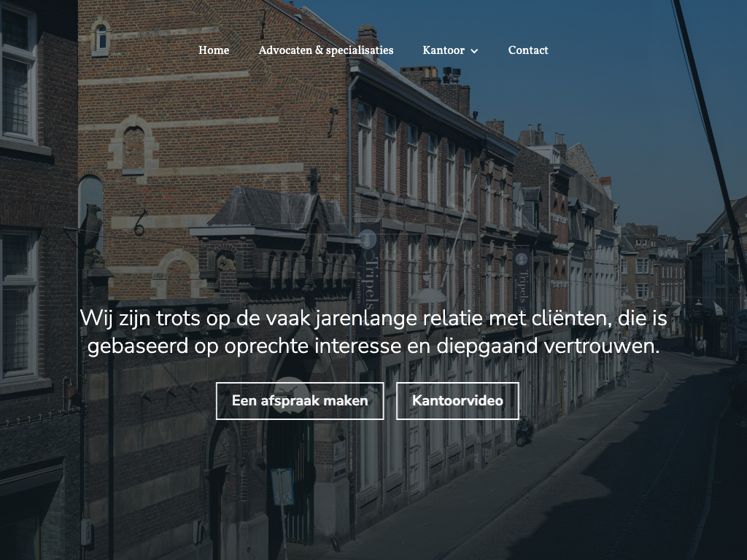747x560 pixels.
Task: Open the Home menu item
Action: pos(214,50)
